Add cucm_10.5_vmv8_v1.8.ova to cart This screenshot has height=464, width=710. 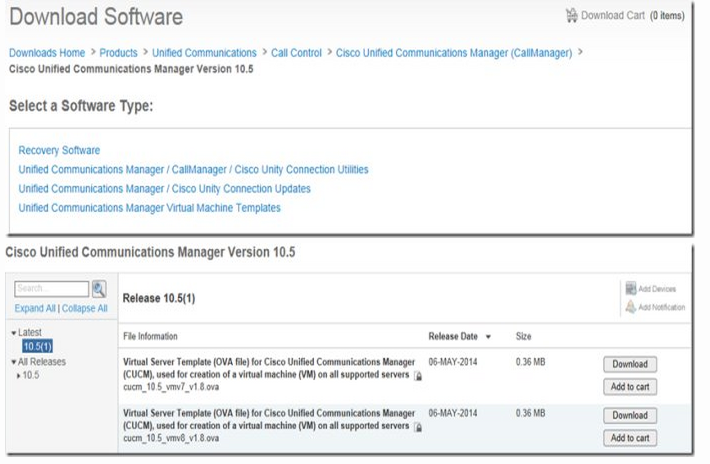[x=630, y=438]
